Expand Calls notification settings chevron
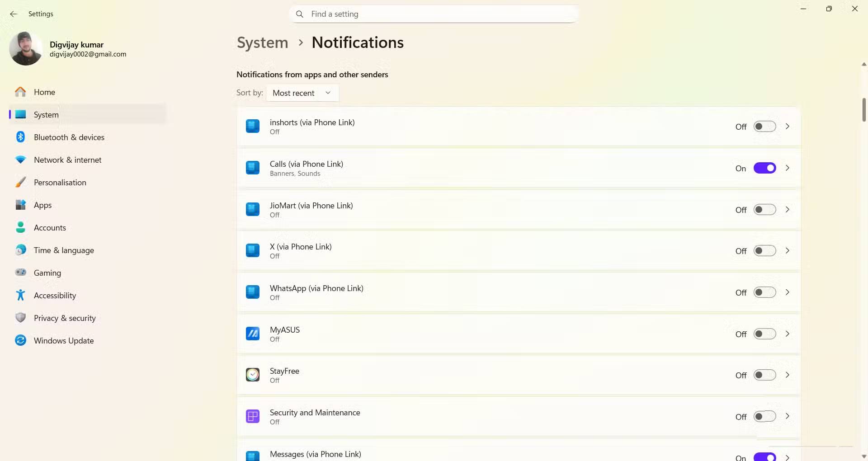 click(788, 168)
